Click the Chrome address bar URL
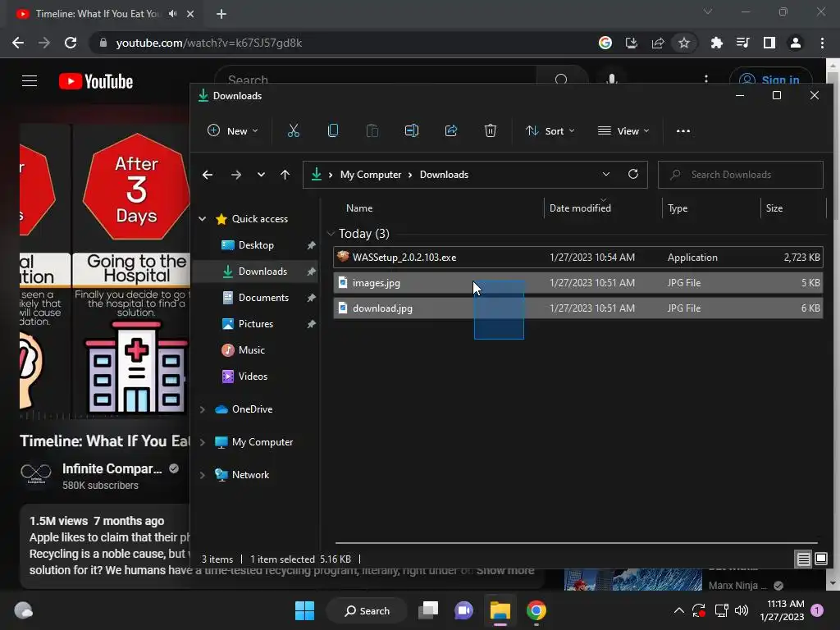The height and width of the screenshot is (630, 840). point(209,43)
